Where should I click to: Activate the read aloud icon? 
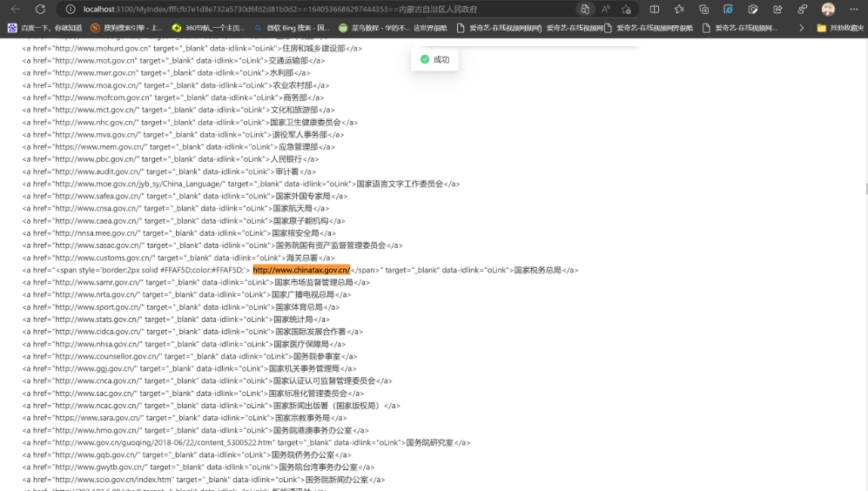(607, 9)
